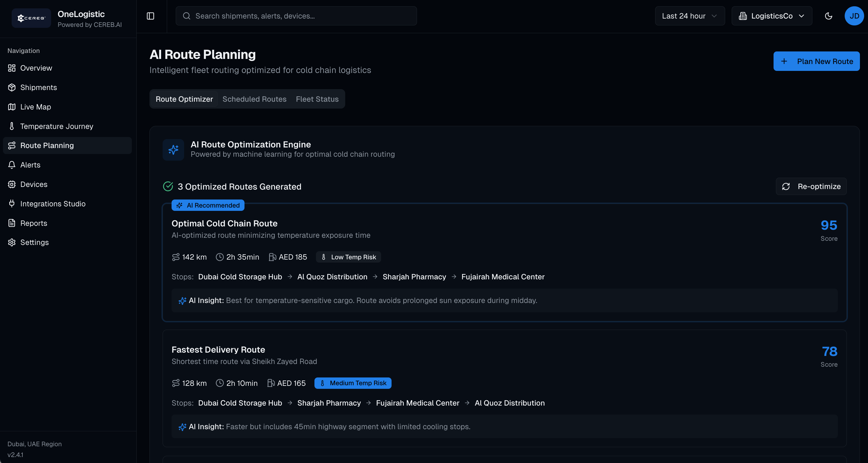Open Reports via the document icon
Viewport: 868px width, 463px height.
coord(11,223)
